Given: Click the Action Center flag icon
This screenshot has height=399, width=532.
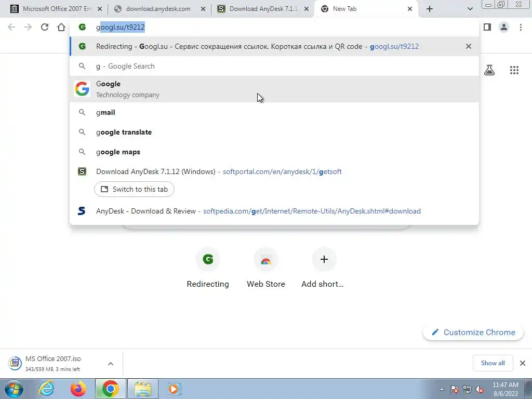Looking at the screenshot, I should point(455,389).
